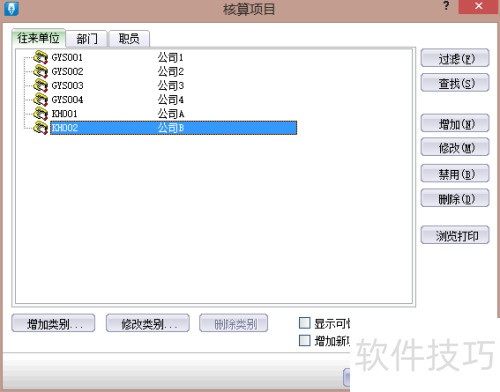Image resolution: width=500 pixels, height=392 pixels.
Task: Click the 查找(S) button
Action: tap(455, 83)
